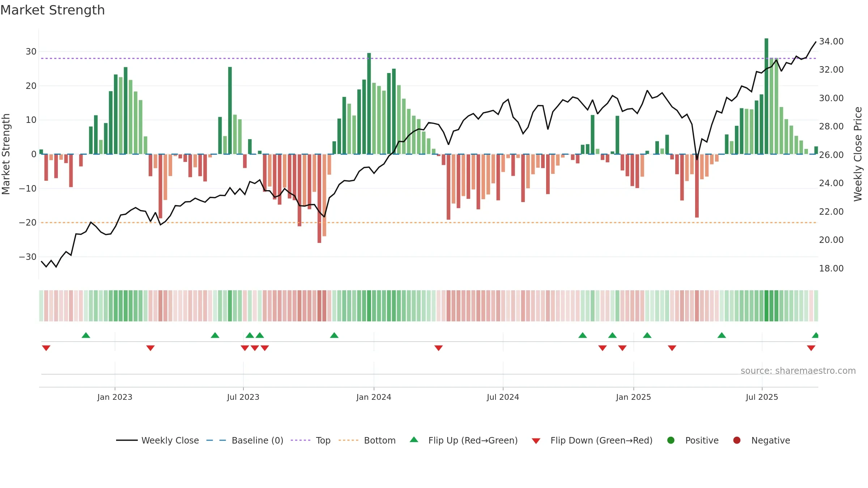Image resolution: width=868 pixels, height=488 pixels.
Task: Click the Jul 2025 axis label
Action: 762,397
